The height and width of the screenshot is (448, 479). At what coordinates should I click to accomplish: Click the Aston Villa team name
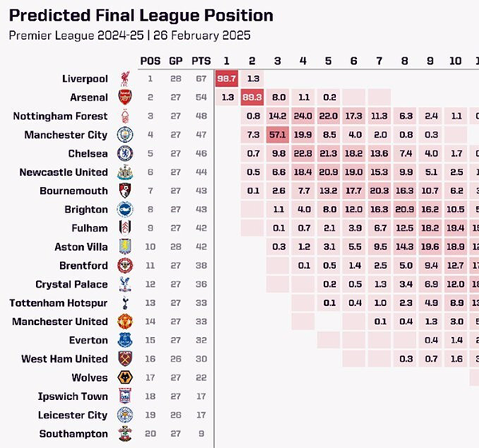81,247
